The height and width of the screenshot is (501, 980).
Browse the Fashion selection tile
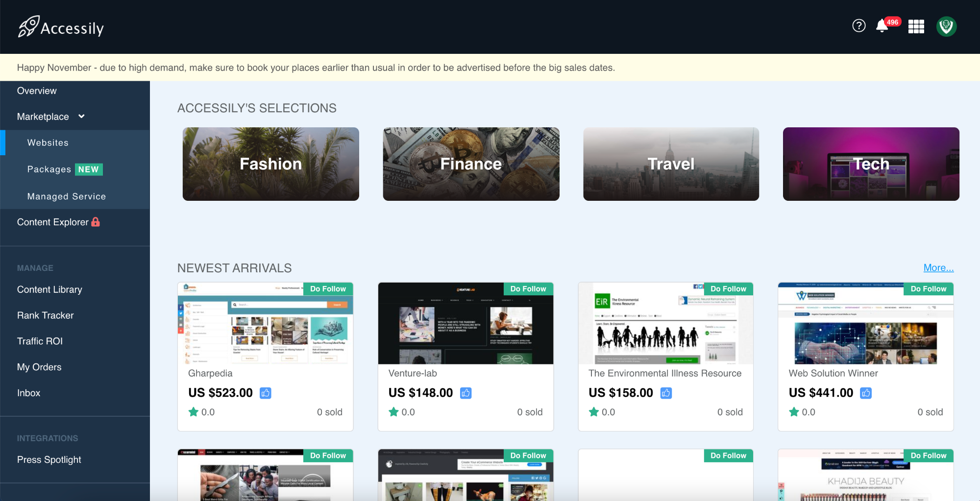pyautogui.click(x=270, y=164)
